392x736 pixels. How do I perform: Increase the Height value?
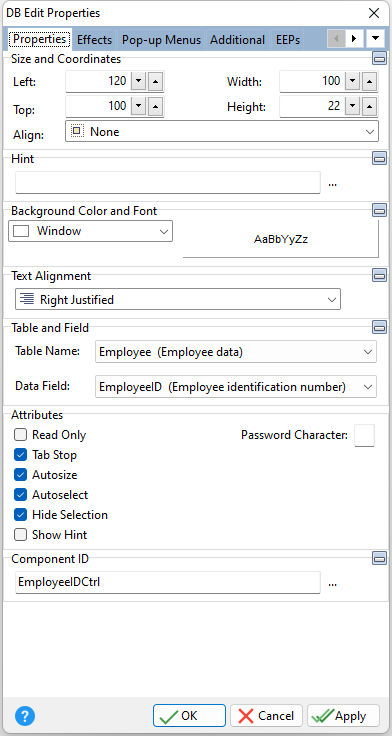pos(370,107)
